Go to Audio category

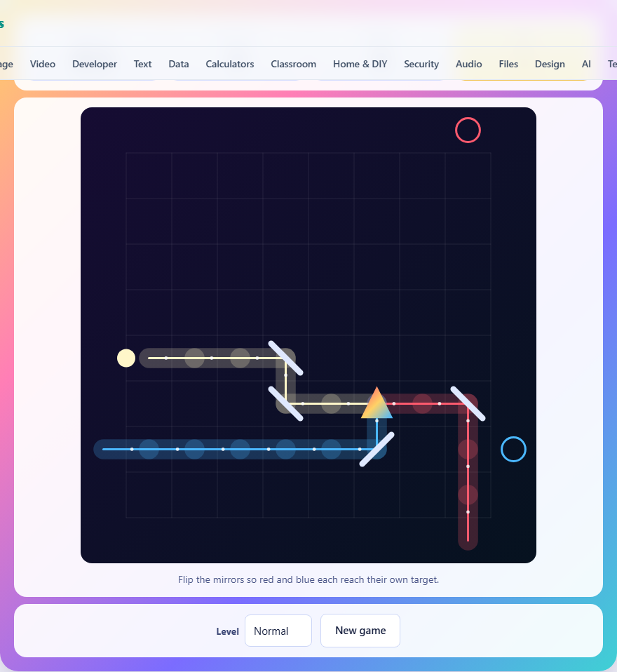tap(469, 64)
